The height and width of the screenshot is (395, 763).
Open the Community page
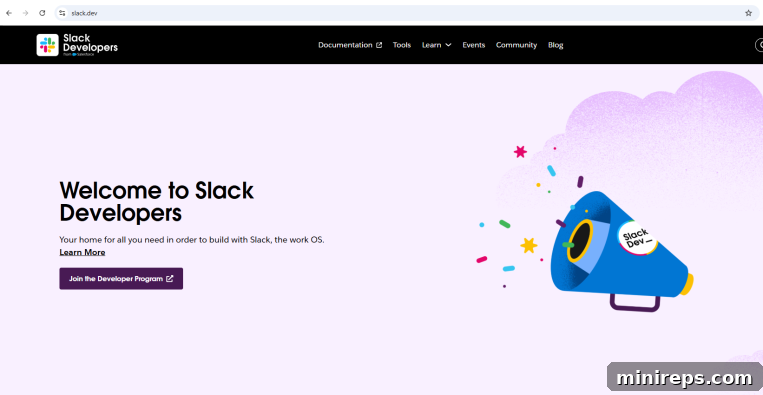[516, 45]
